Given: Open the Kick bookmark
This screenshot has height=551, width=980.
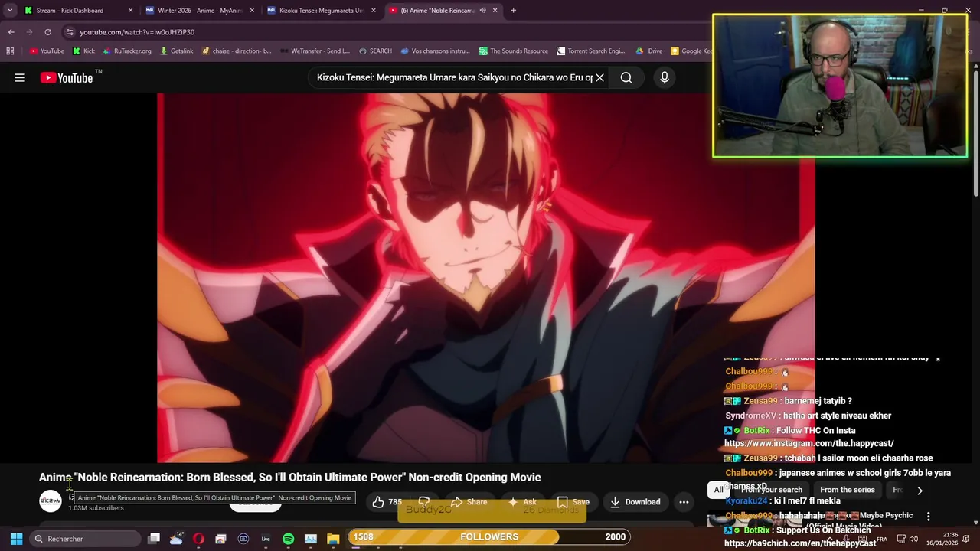Looking at the screenshot, I should tap(83, 51).
